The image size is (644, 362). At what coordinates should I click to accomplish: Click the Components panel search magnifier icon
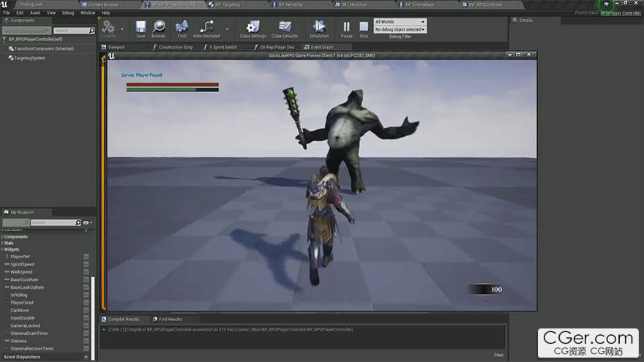(x=91, y=31)
